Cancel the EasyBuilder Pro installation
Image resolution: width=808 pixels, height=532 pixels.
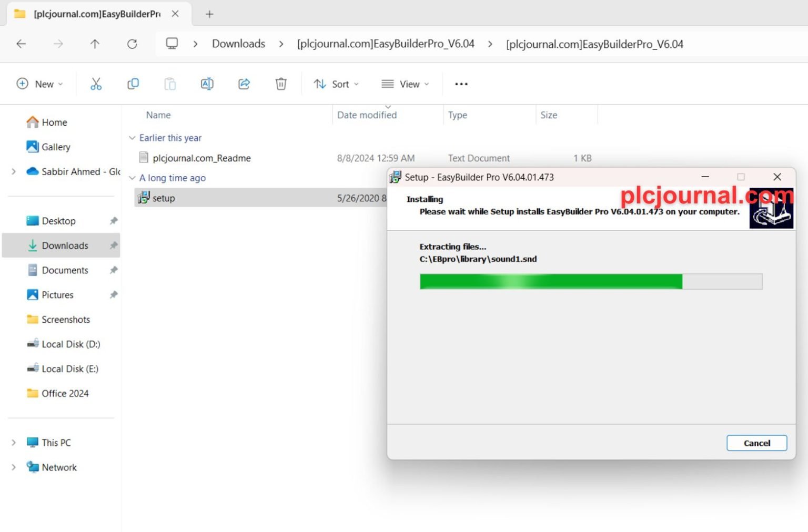click(x=756, y=443)
